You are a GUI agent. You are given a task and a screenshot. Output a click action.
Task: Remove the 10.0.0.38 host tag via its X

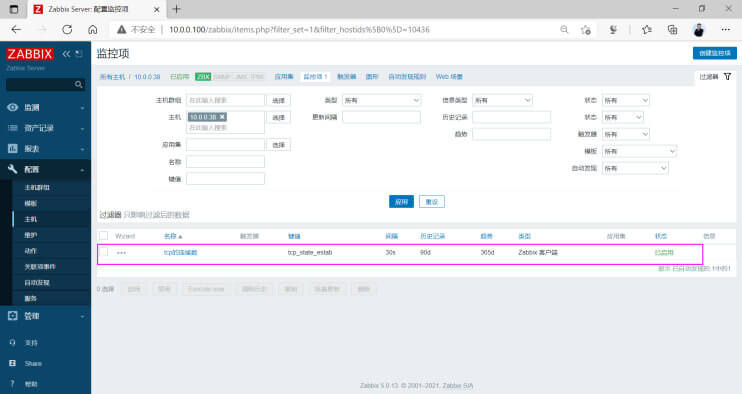(x=222, y=117)
